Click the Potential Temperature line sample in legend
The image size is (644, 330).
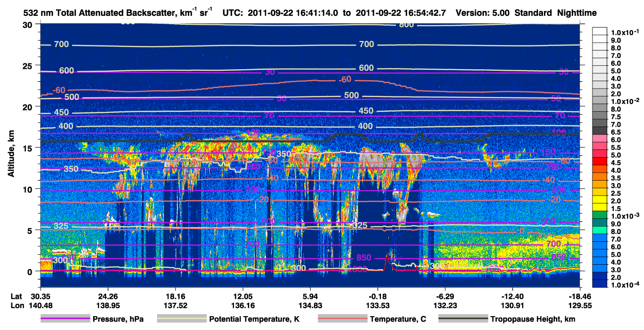click(x=181, y=319)
